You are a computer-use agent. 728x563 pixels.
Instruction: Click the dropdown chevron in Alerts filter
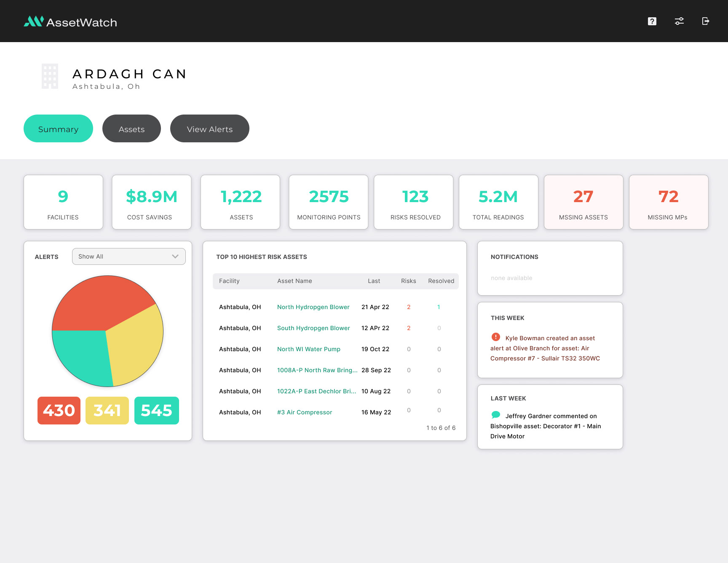[175, 256]
